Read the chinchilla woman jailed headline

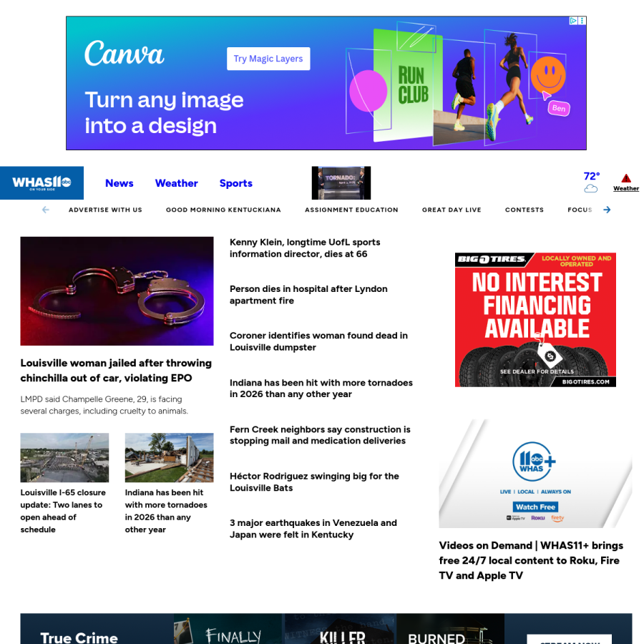(x=116, y=371)
